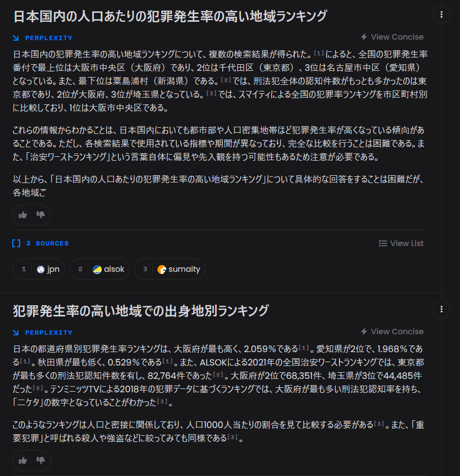Image resolution: width=460 pixels, height=476 pixels.
Task: Open citation [3] in first answer paragraph
Action: pyautogui.click(x=212, y=94)
